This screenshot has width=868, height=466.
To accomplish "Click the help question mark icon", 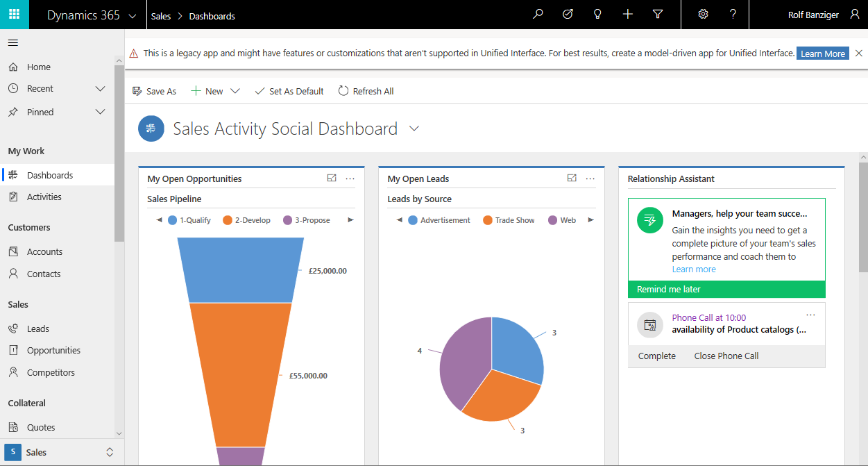I will 733,15.
